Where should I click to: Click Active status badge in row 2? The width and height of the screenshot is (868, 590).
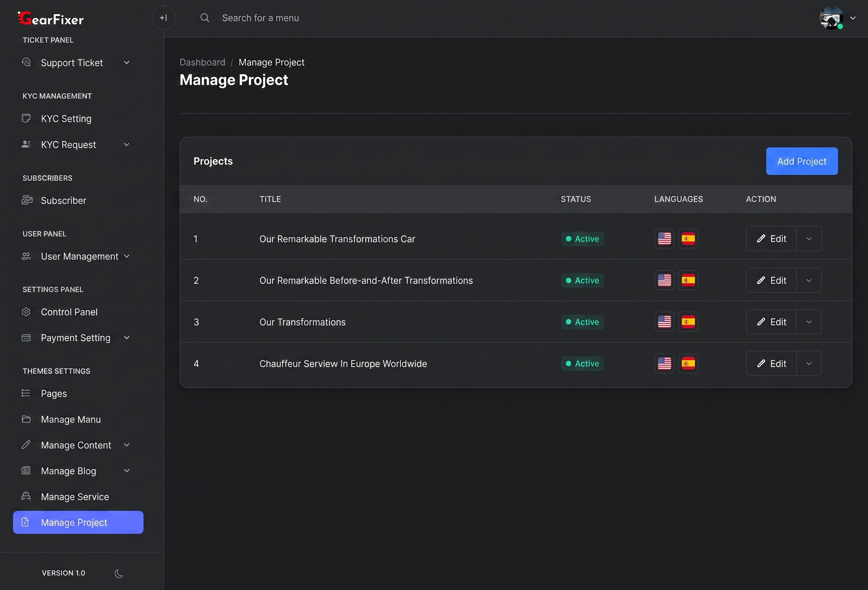tap(582, 280)
